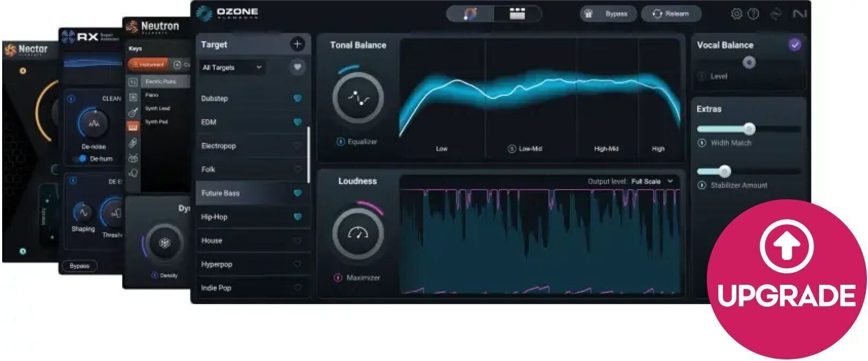Image resolution: width=868 pixels, height=361 pixels.
Task: Open the All Targets dropdown
Action: pyautogui.click(x=232, y=67)
